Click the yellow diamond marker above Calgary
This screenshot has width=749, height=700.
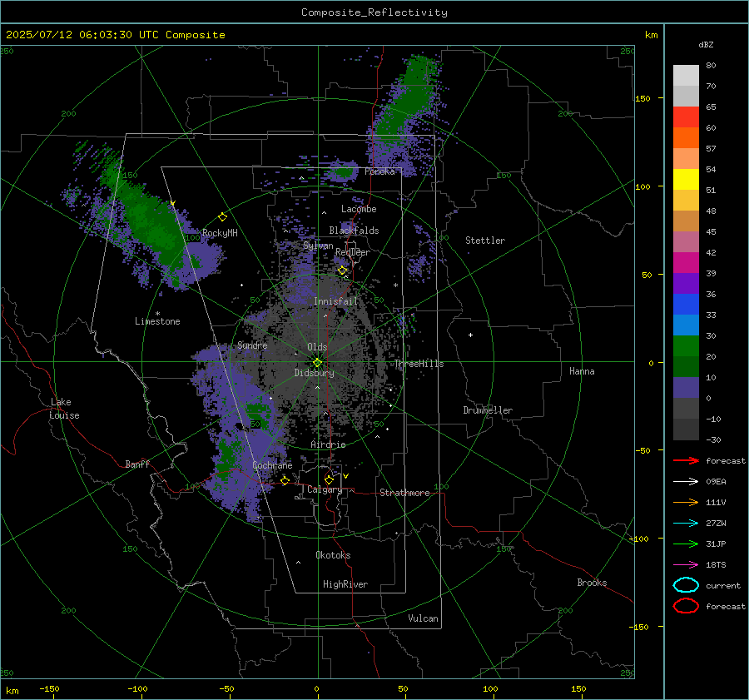tap(329, 479)
